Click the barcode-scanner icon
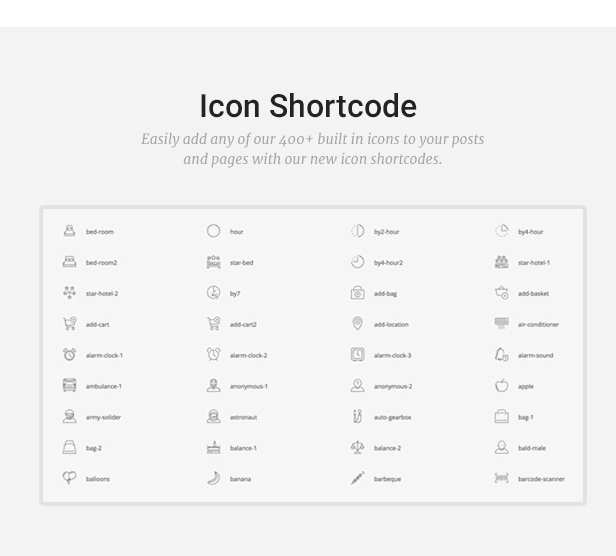The height and width of the screenshot is (556, 616). pos(501,478)
